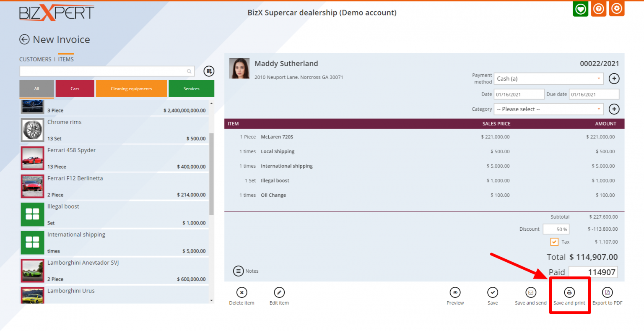Open the Payment method dropdown
The image size is (644, 331).
coord(548,79)
